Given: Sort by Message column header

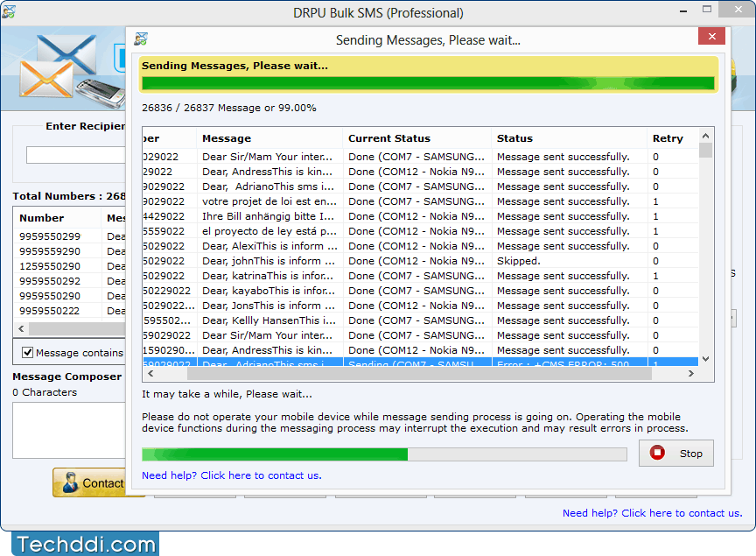Looking at the screenshot, I should click(x=269, y=138).
